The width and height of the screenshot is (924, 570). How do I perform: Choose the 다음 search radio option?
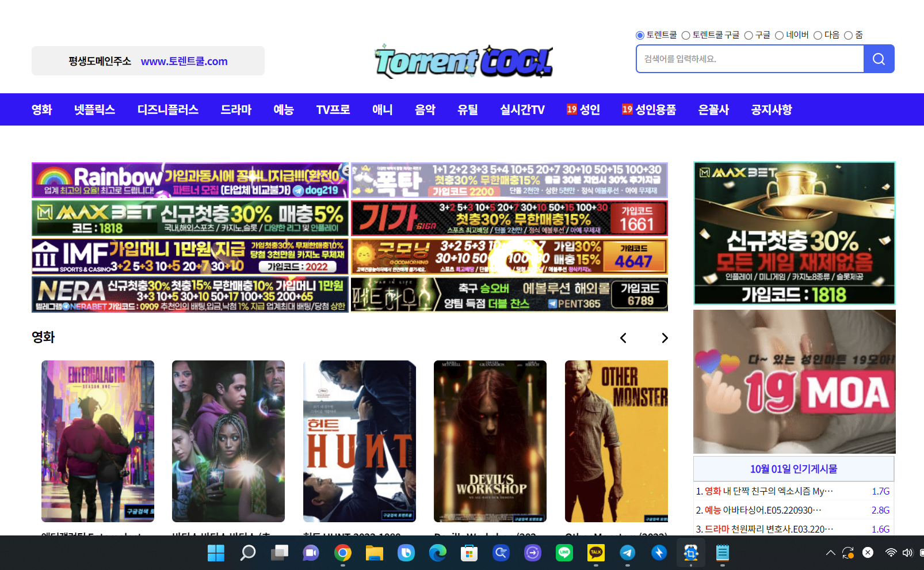pos(818,36)
